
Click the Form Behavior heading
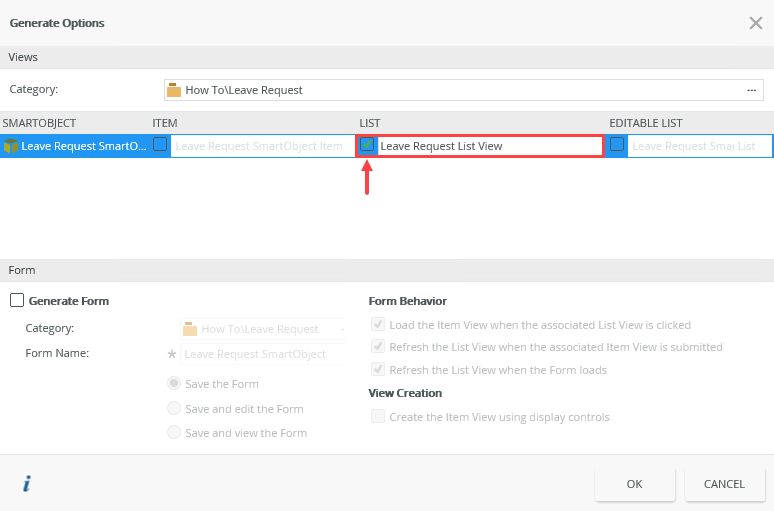pos(407,301)
